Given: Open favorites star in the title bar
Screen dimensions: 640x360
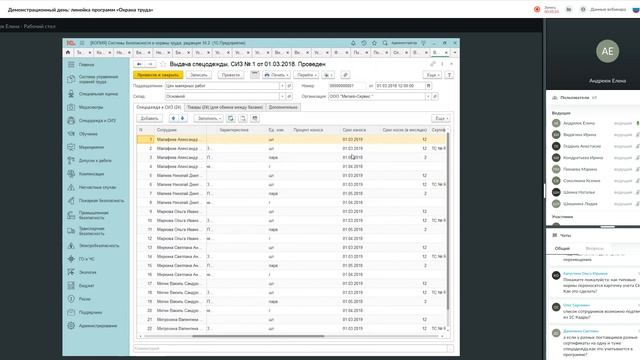Looking at the screenshot, I should [374, 43].
